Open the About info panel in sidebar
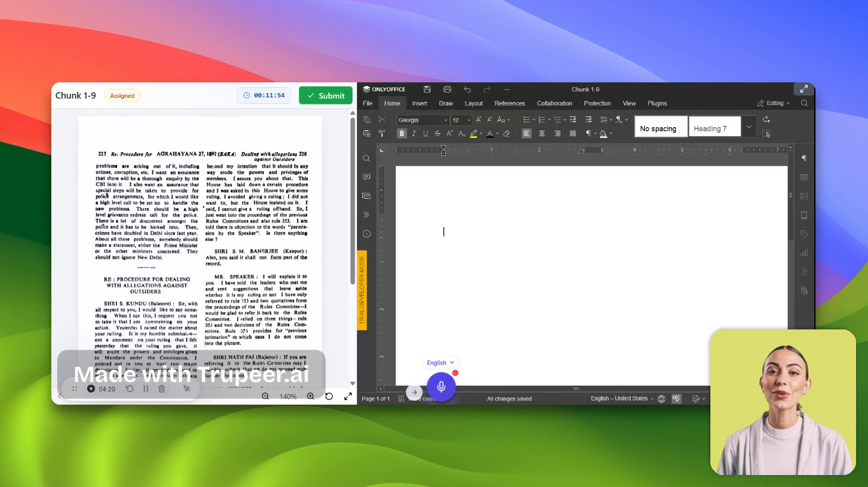The height and width of the screenshot is (487, 868). [367, 234]
